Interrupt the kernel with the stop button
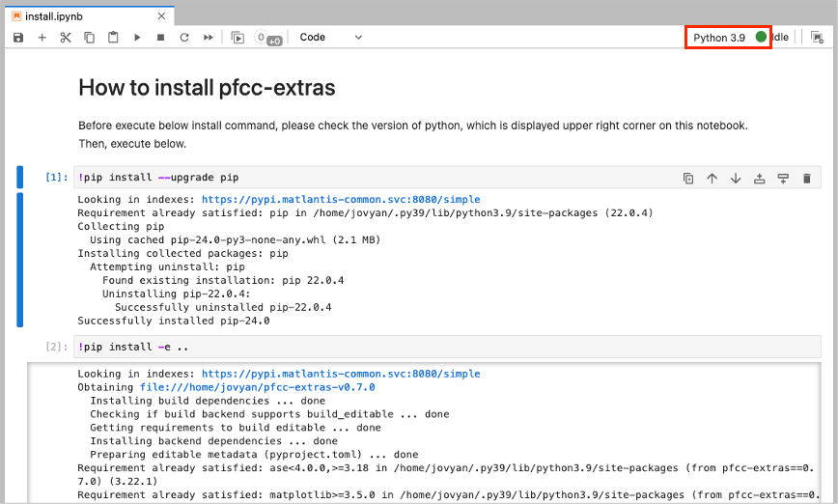The width and height of the screenshot is (838, 504). [x=160, y=38]
